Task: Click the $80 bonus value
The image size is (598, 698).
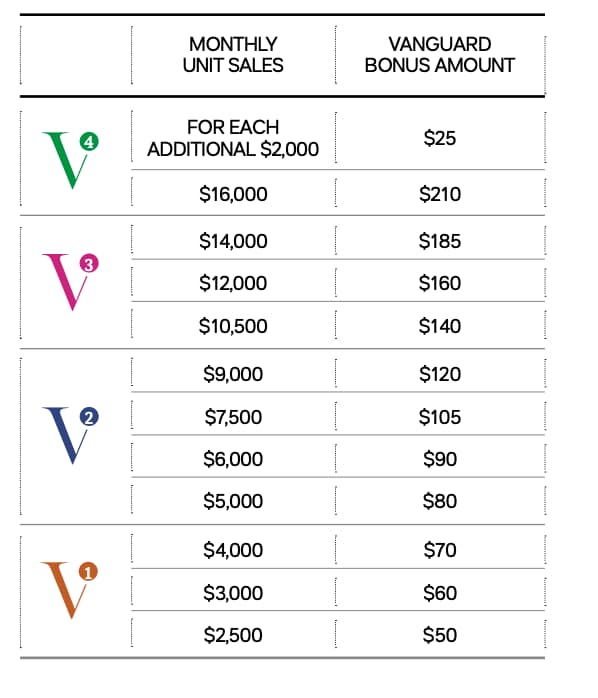Action: tap(440, 501)
